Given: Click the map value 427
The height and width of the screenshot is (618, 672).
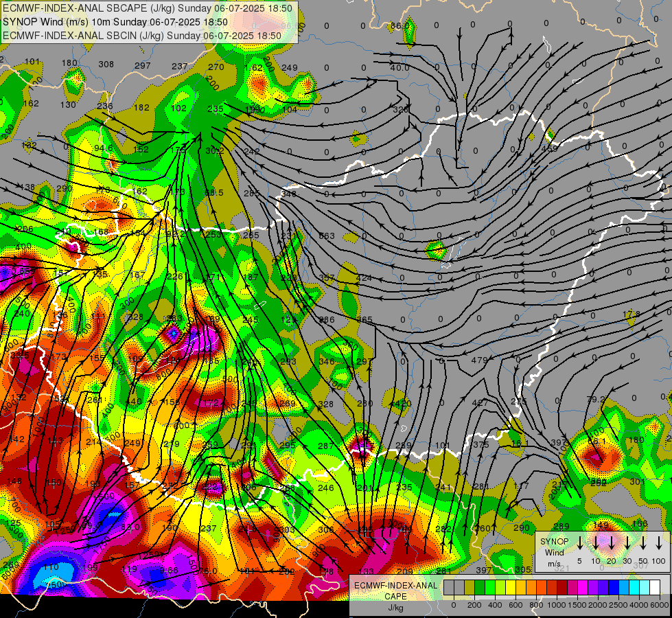Looking at the screenshot, I should (x=480, y=402).
